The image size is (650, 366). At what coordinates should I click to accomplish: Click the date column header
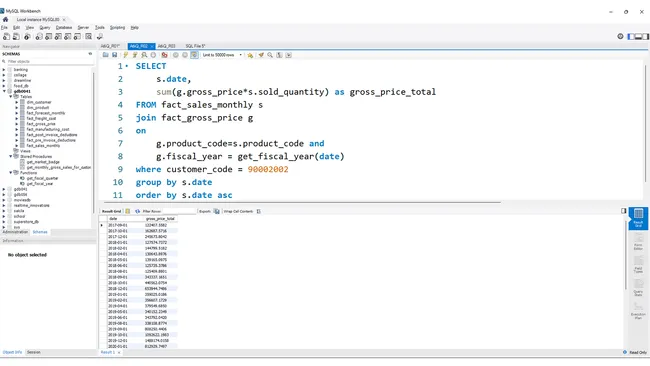point(125,218)
